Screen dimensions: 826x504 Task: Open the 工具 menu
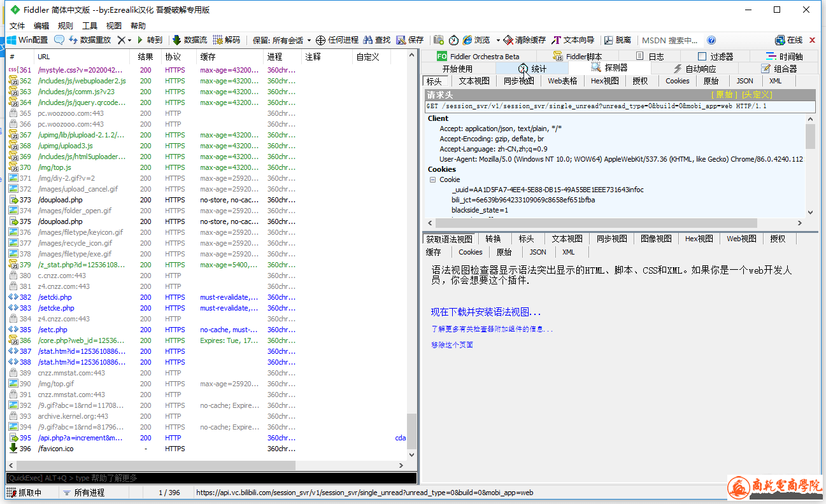pos(90,26)
